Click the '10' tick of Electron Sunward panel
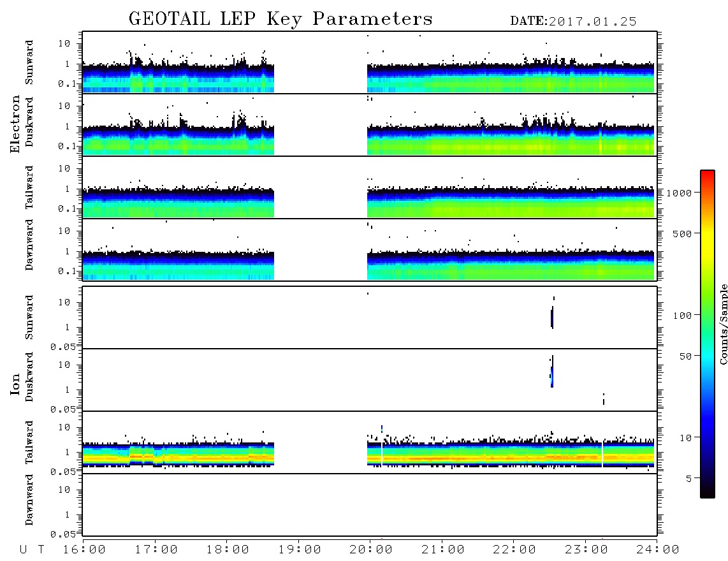 pyautogui.click(x=64, y=43)
